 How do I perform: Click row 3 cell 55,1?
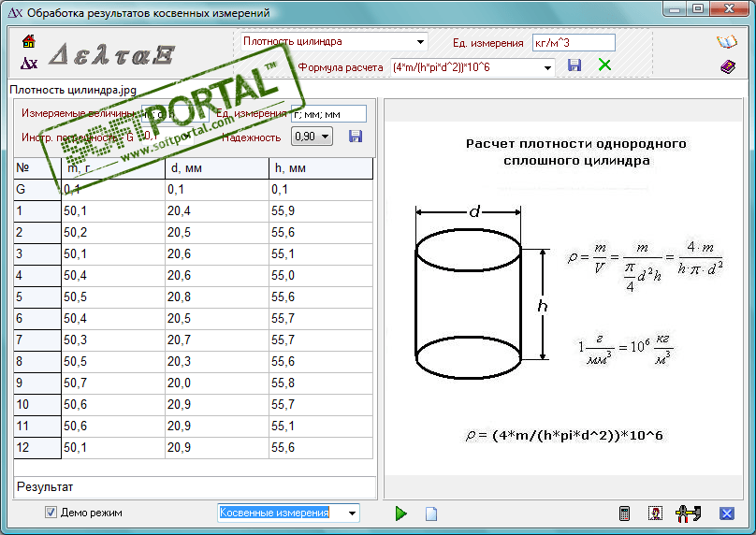click(x=321, y=254)
